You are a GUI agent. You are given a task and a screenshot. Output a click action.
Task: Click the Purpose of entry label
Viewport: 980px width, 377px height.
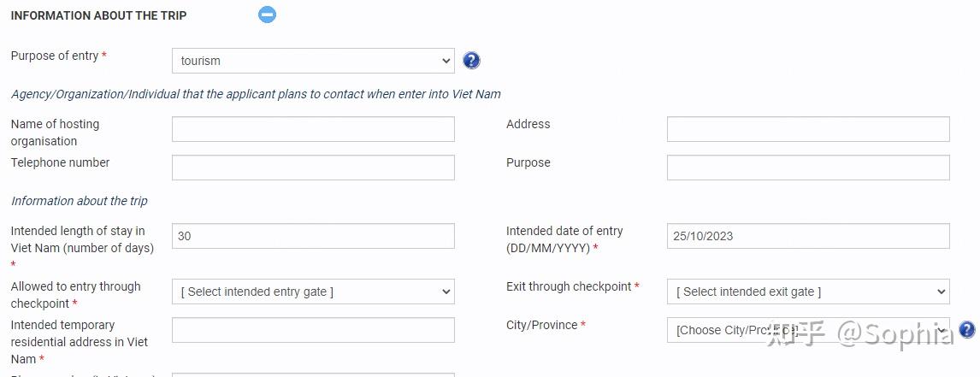tap(55, 56)
